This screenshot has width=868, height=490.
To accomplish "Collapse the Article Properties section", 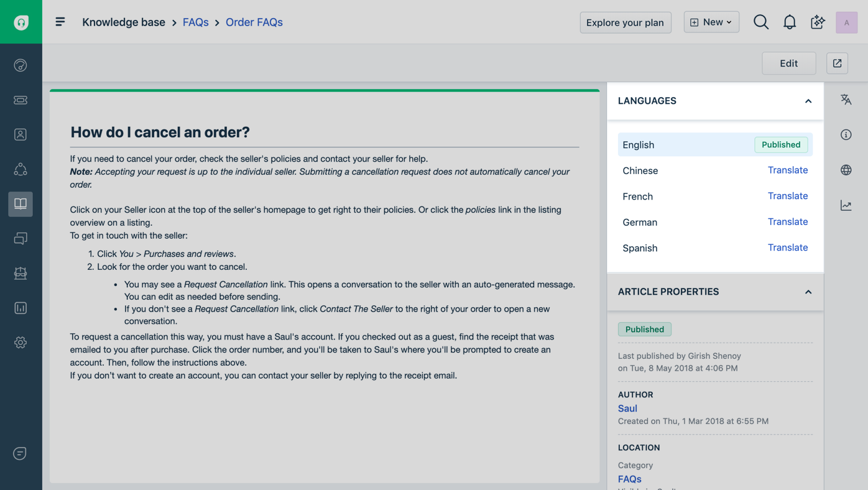I will (808, 292).
